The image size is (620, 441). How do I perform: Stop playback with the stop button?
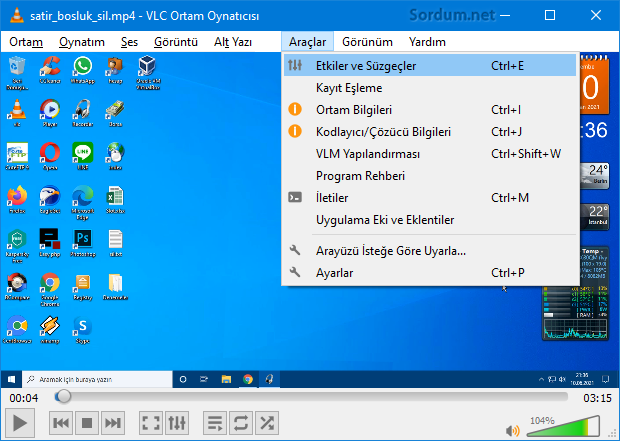(87, 423)
